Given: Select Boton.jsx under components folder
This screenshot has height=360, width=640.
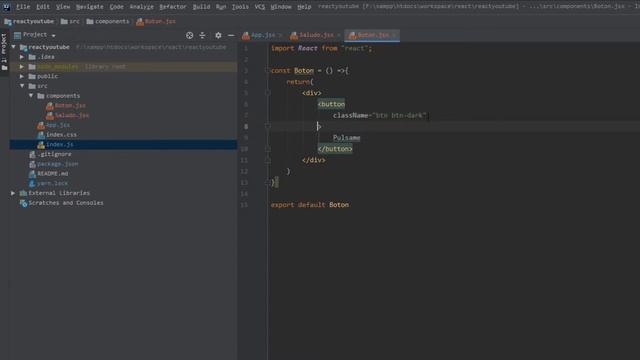Looking at the screenshot, I should 70,106.
